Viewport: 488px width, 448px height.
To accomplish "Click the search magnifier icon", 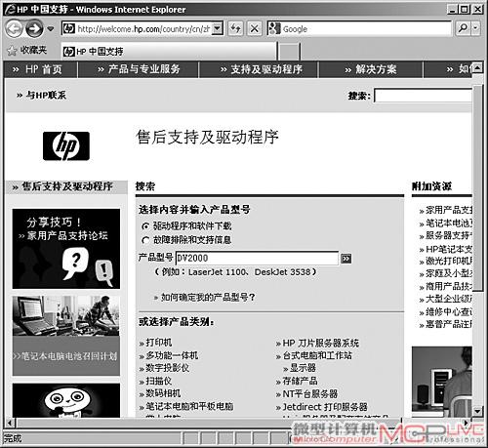I will click(463, 28).
